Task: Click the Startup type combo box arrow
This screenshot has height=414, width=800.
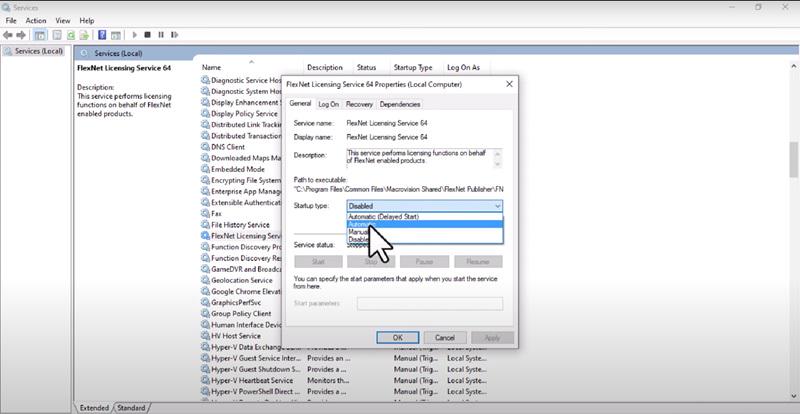Action: click(x=497, y=205)
